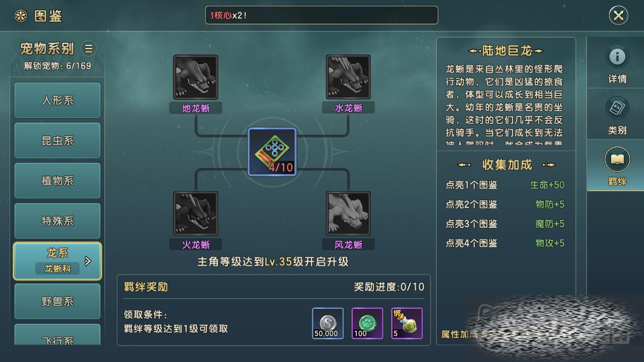Choose the 人形系 pet category
Screen dimensions: 644x362
pyautogui.click(x=57, y=100)
